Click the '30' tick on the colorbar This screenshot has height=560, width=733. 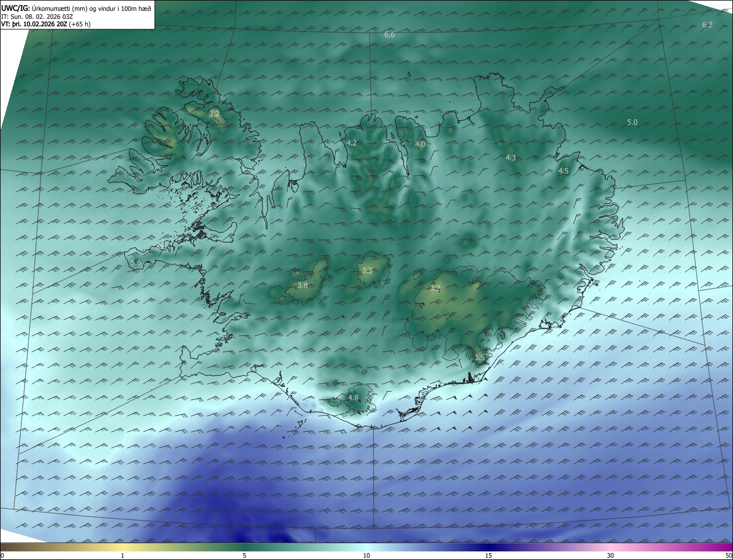coord(610,555)
